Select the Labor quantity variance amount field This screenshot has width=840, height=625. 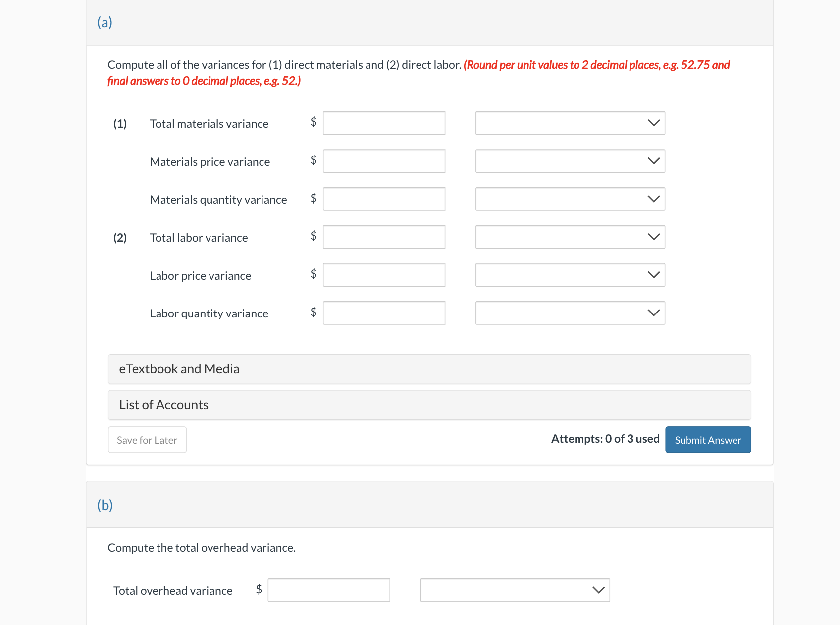(x=384, y=312)
